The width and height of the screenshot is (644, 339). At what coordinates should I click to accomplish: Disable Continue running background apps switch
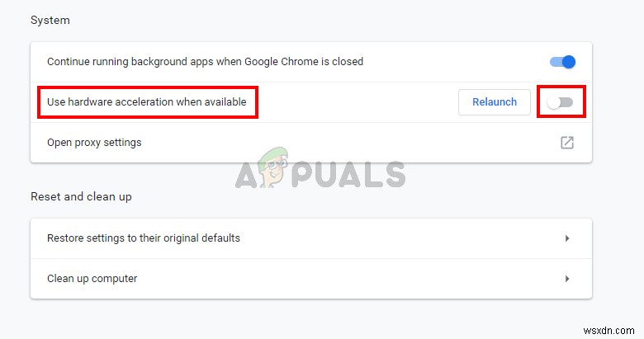563,62
